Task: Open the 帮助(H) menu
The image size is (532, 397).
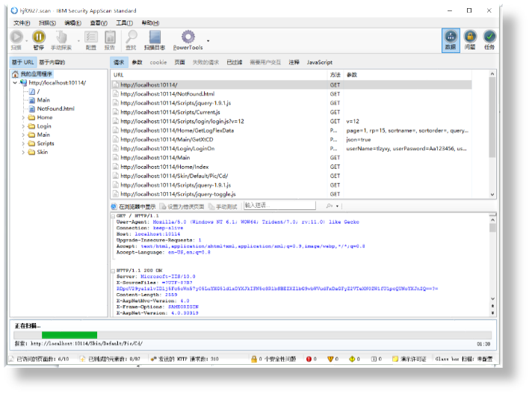Action: 150,22
